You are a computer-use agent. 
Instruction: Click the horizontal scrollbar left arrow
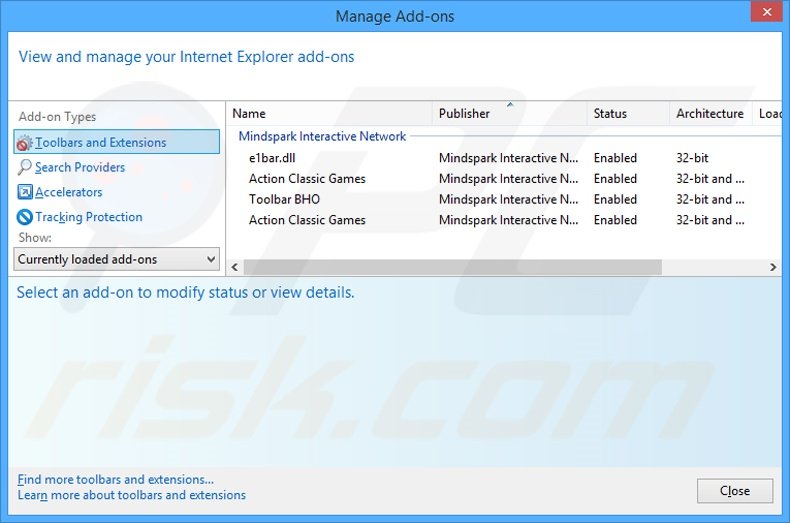point(234,267)
